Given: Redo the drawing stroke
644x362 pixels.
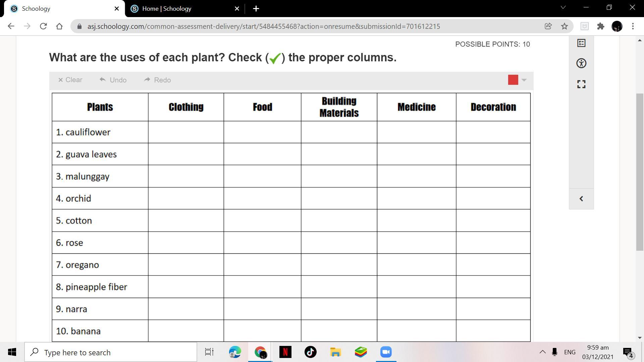Looking at the screenshot, I should tap(157, 80).
